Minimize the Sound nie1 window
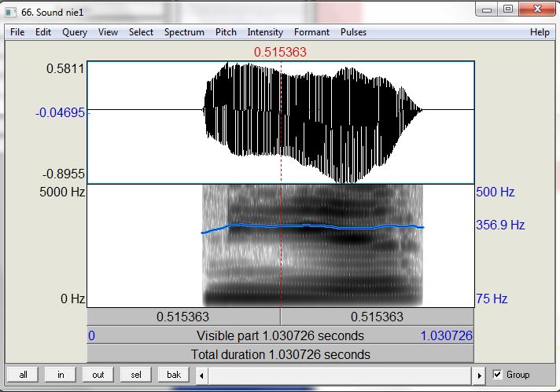Viewport: 560px width, 392px height. pos(487,9)
